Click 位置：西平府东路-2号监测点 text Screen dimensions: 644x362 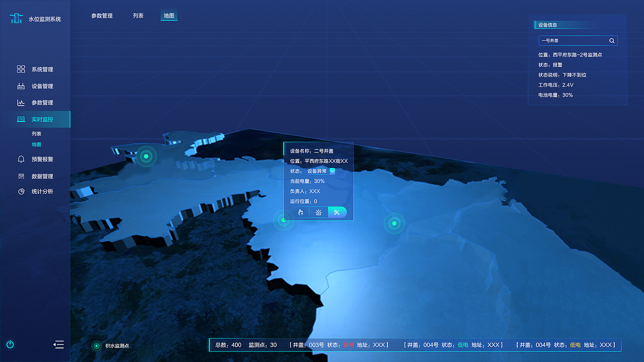click(x=570, y=55)
